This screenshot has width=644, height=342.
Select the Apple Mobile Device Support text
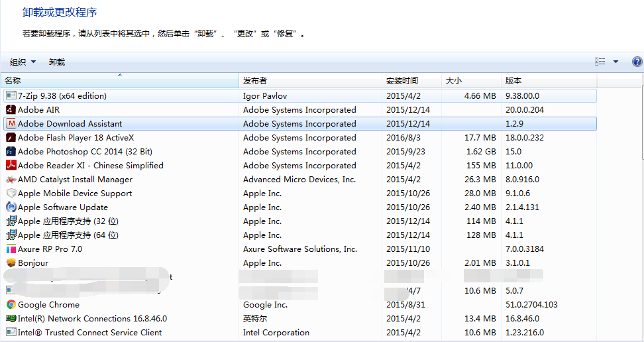(75, 193)
